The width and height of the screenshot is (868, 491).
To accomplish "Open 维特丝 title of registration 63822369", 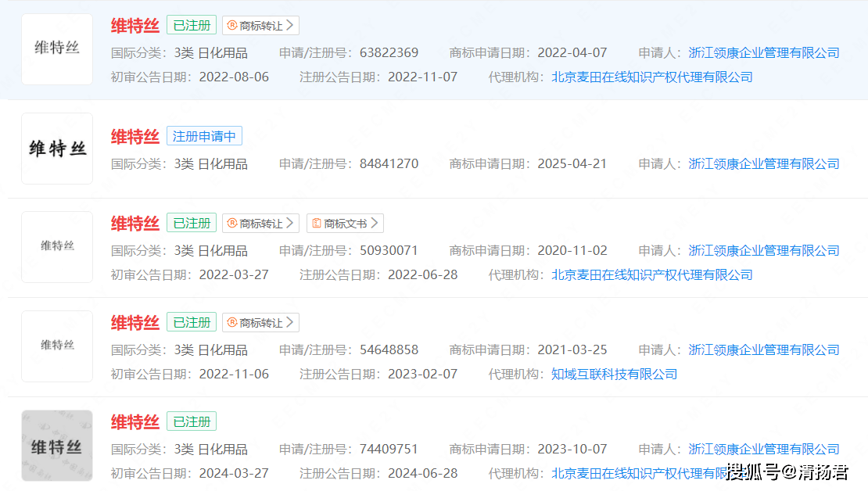I will pos(135,26).
